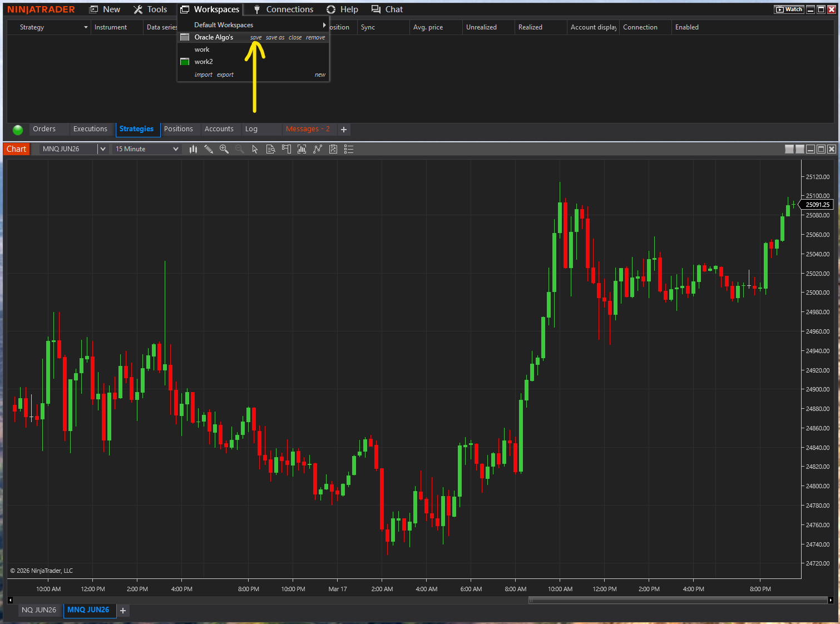
Task: Expand the MNQ JUN26 instrument dropdown
Action: tap(102, 149)
